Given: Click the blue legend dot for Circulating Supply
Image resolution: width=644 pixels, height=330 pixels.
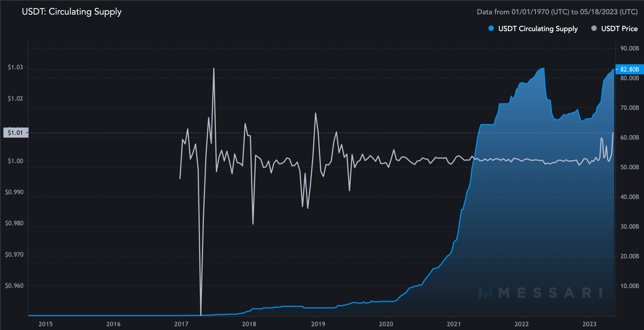Looking at the screenshot, I should point(491,28).
